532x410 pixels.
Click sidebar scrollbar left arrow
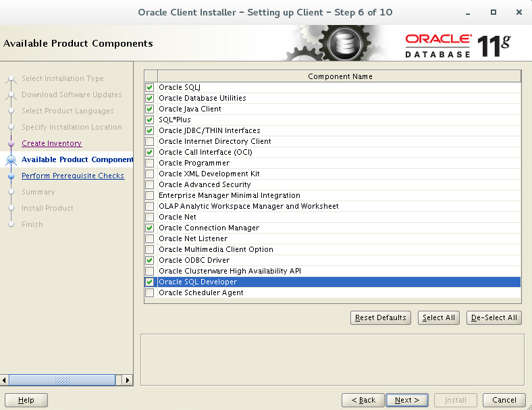pos(4,380)
